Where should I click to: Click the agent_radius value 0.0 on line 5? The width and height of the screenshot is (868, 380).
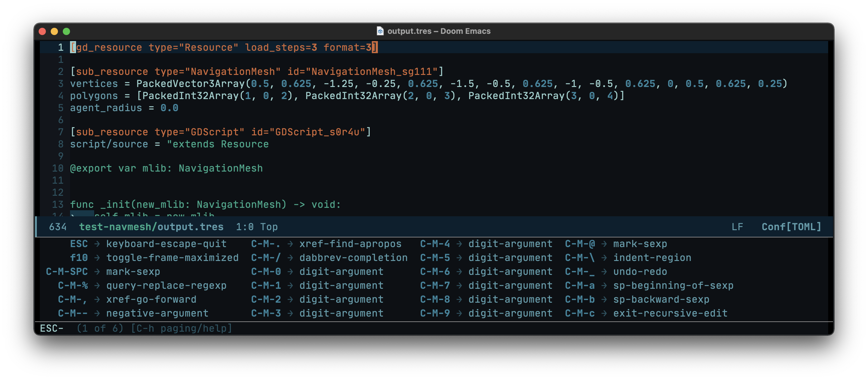tap(170, 108)
